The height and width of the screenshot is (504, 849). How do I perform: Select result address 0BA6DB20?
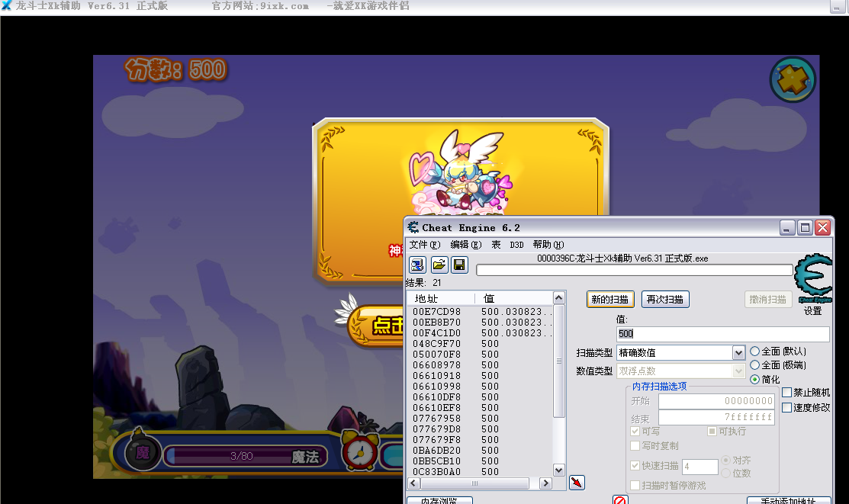(436, 451)
